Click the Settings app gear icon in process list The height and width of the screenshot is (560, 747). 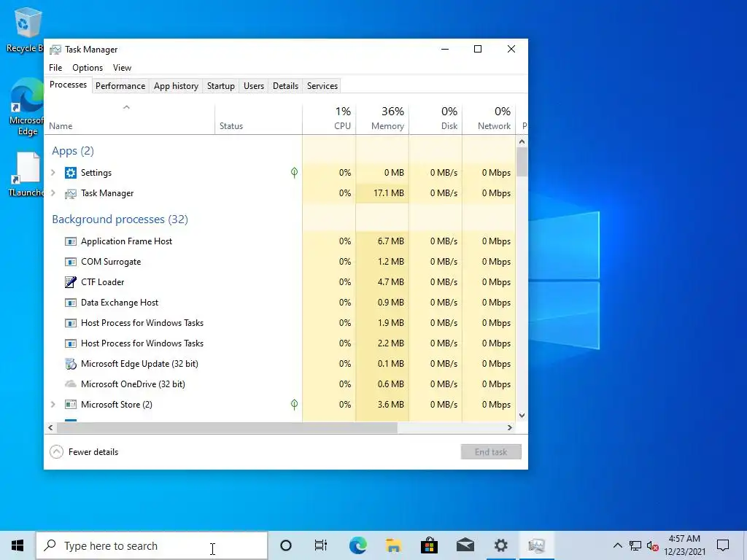click(x=71, y=173)
